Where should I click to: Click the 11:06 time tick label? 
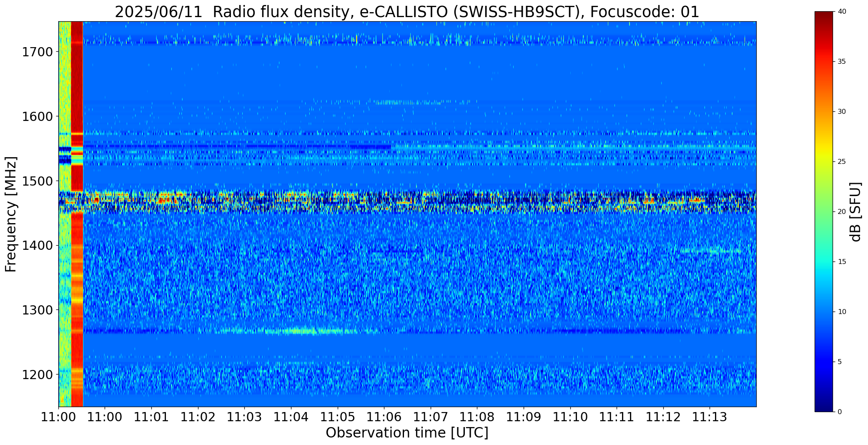(384, 417)
